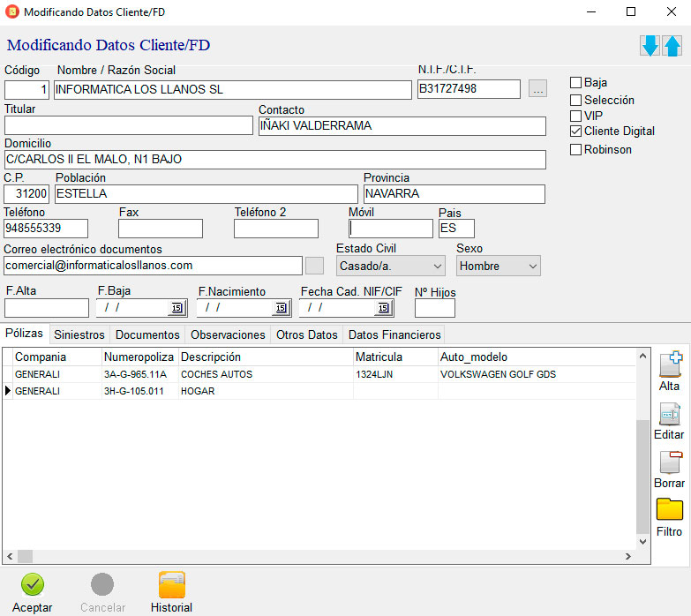Click the grey Cancelar circle
Image resolution: width=691 pixels, height=616 pixels.
[x=102, y=584]
